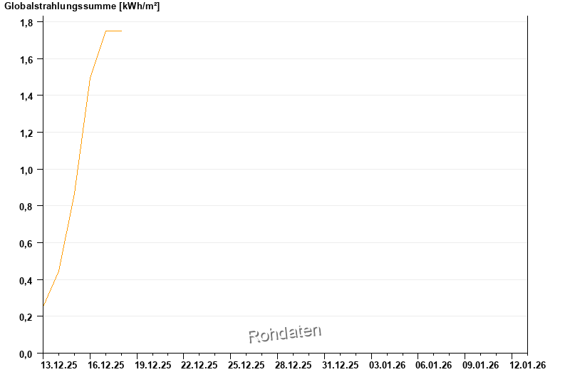Screen dimensions: 570x392
Task: Click the flat peak of the orange line
Action: 113,31
